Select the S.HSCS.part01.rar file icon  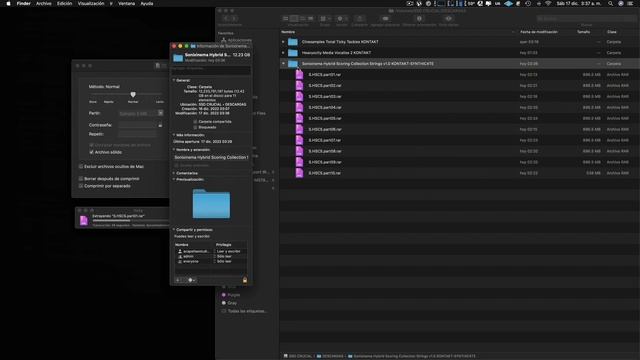[x=299, y=75]
